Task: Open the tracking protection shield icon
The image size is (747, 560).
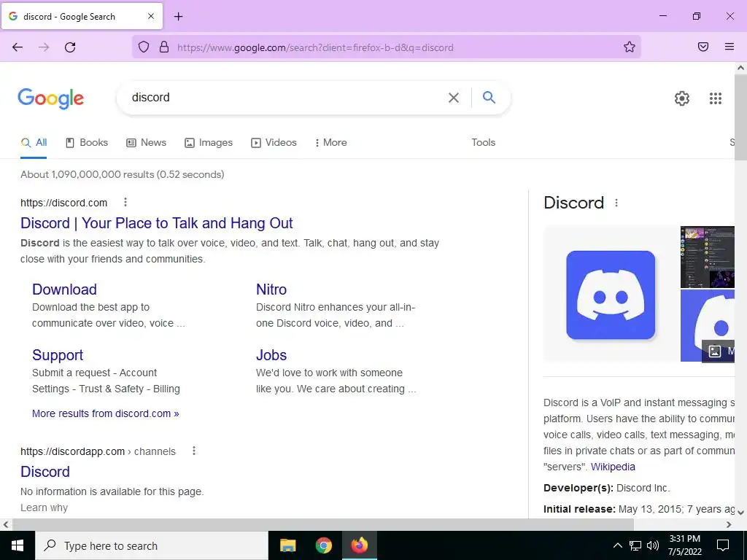Action: point(144,47)
